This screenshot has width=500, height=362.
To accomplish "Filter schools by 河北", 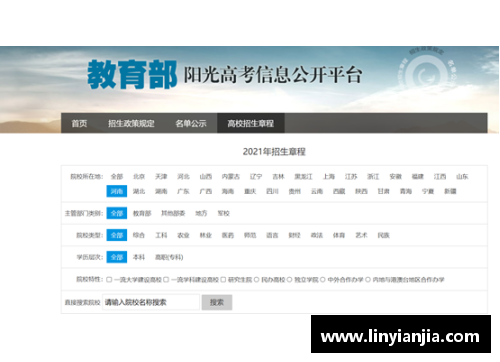I will click(183, 176).
